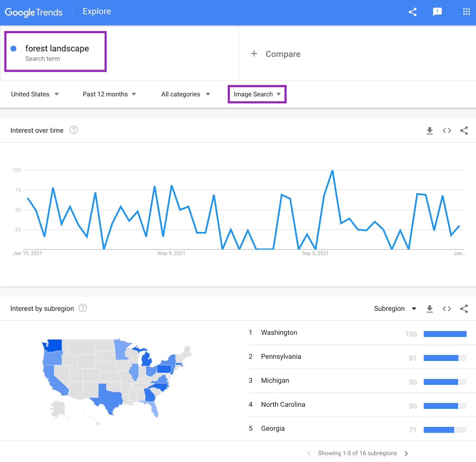Download Interest over time data
The height and width of the screenshot is (462, 476).
click(430, 131)
